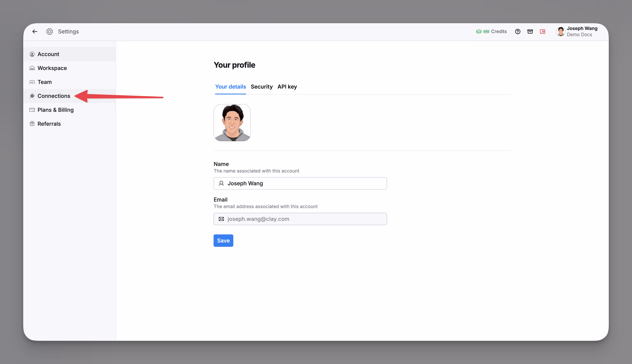
Task: Open the help question mark icon
Action: click(518, 32)
